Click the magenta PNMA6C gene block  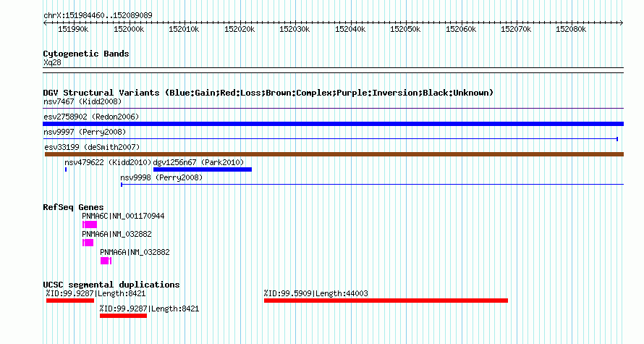pyautogui.click(x=90, y=225)
